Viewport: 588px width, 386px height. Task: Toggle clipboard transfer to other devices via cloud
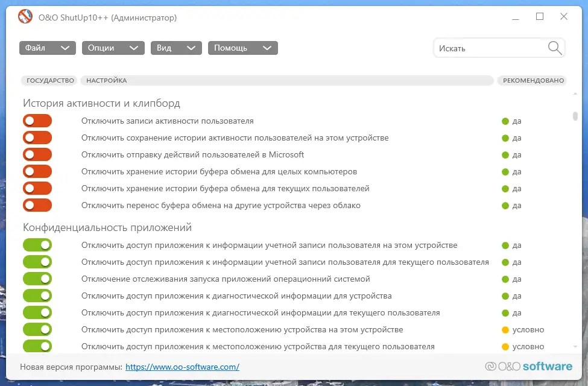pos(37,205)
